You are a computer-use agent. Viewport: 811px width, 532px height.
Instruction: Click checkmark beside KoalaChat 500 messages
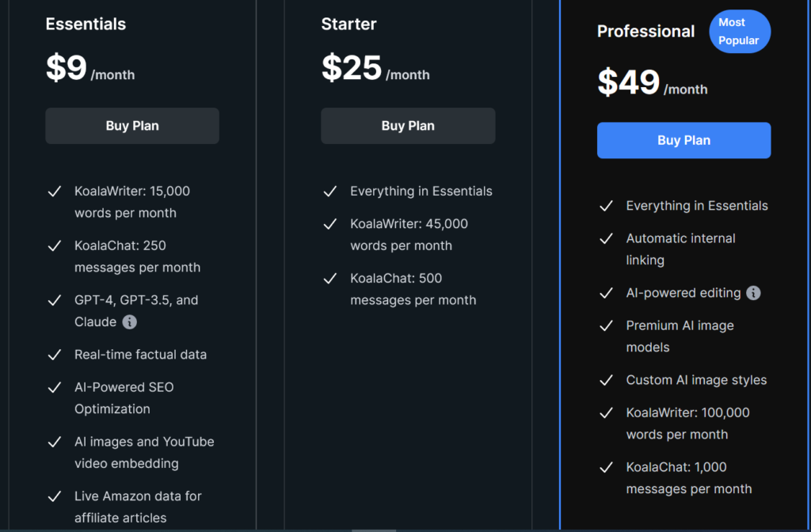pyautogui.click(x=330, y=279)
